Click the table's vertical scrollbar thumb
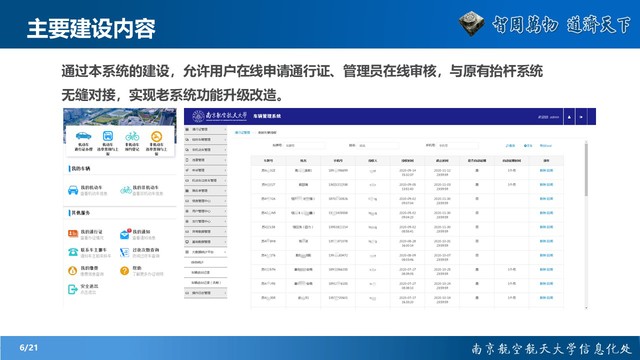640x360 pixels. (x=587, y=169)
